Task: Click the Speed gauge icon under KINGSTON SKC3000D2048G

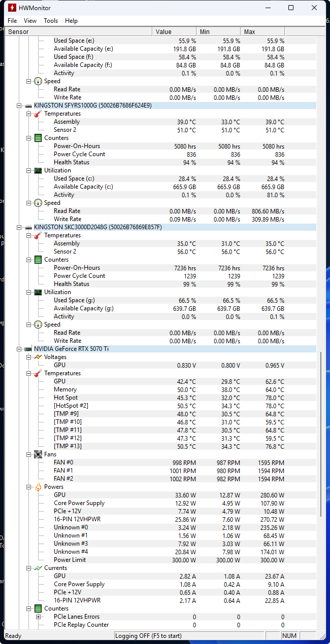Action: tap(38, 325)
